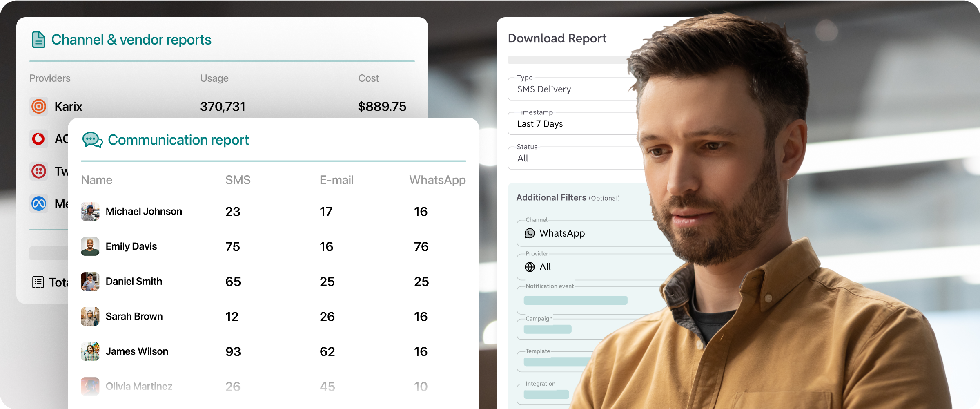Image resolution: width=980 pixels, height=409 pixels.
Task: Click the Total receipt icon
Action: coord(38,282)
